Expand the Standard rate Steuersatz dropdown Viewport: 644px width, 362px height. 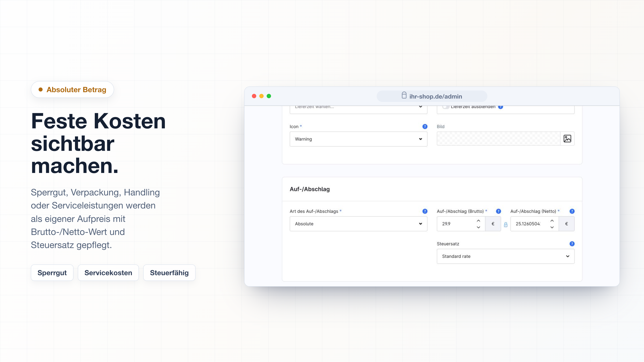(x=505, y=256)
